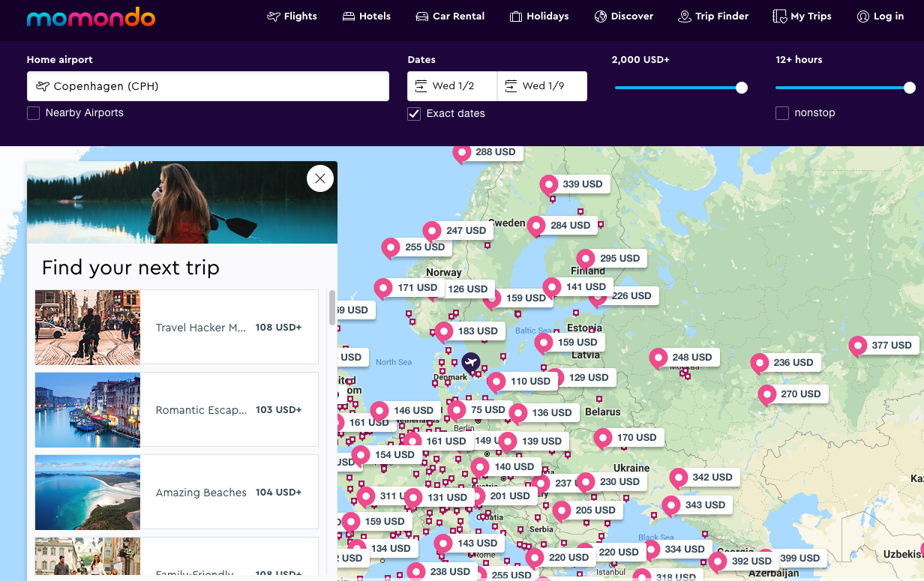Select the 377 USD map pin
Viewport: 924px width, 581px height.
(x=881, y=346)
